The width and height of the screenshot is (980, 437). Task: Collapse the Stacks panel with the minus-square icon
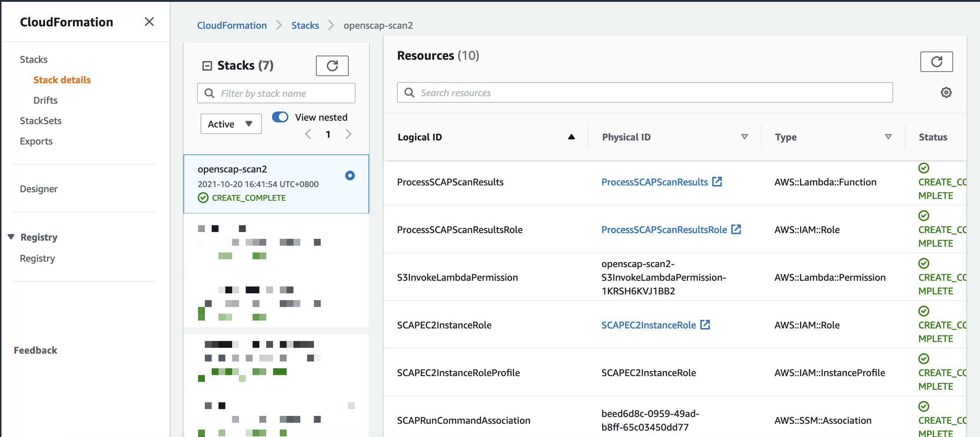click(x=207, y=66)
